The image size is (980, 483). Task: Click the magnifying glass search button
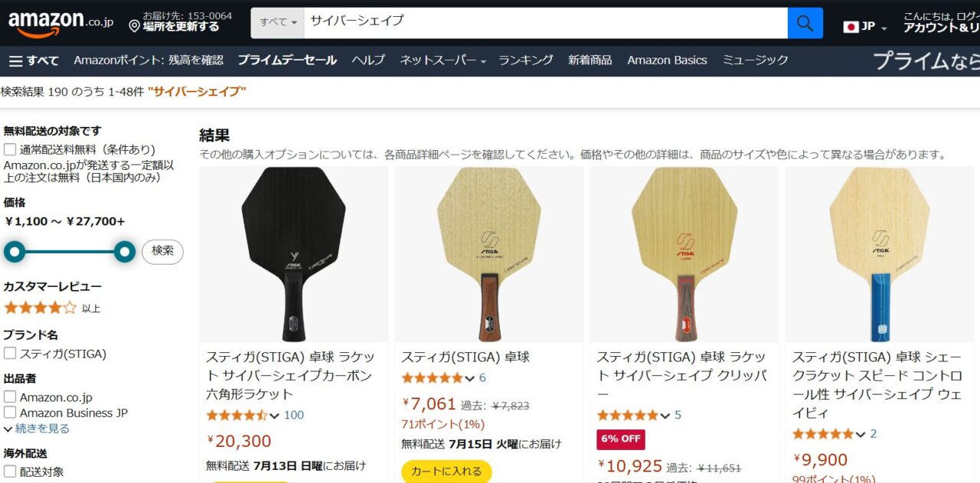click(x=805, y=23)
